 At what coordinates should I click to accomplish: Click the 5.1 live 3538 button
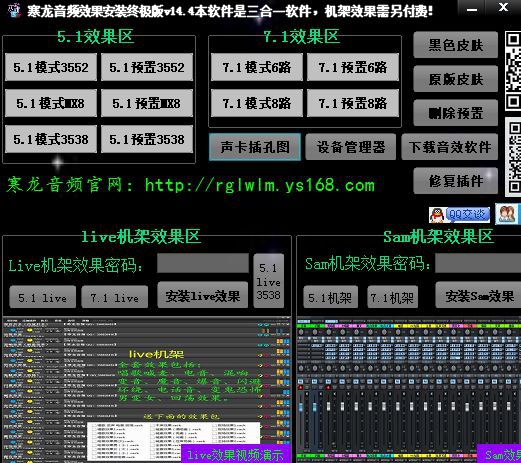[269, 281]
